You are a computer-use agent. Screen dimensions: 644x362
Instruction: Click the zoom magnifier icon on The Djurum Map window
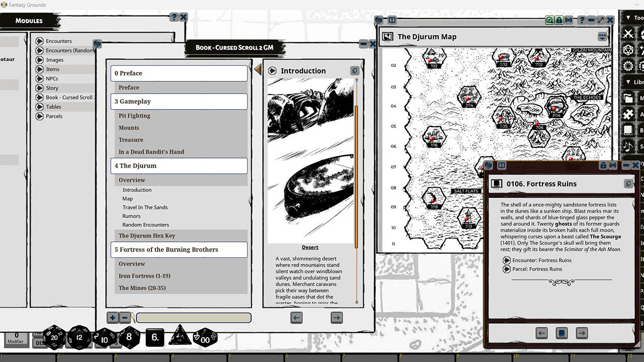point(549,20)
